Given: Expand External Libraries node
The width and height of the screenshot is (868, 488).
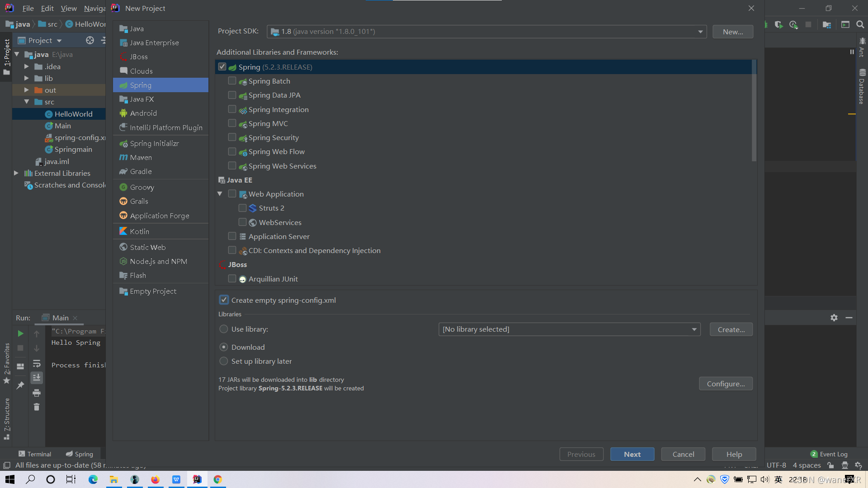Looking at the screenshot, I should coord(16,173).
